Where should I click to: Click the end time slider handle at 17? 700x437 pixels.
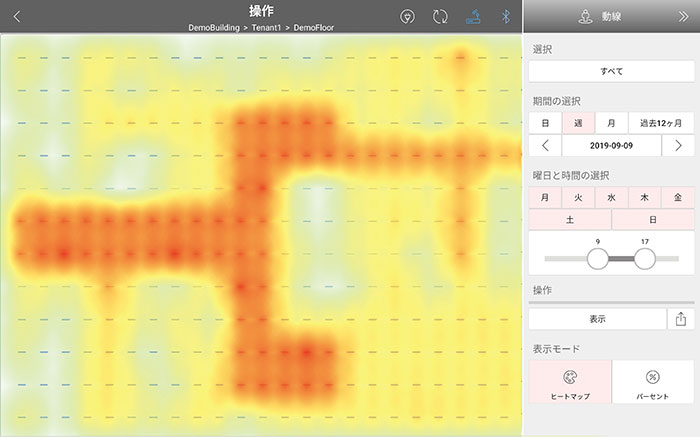645,258
